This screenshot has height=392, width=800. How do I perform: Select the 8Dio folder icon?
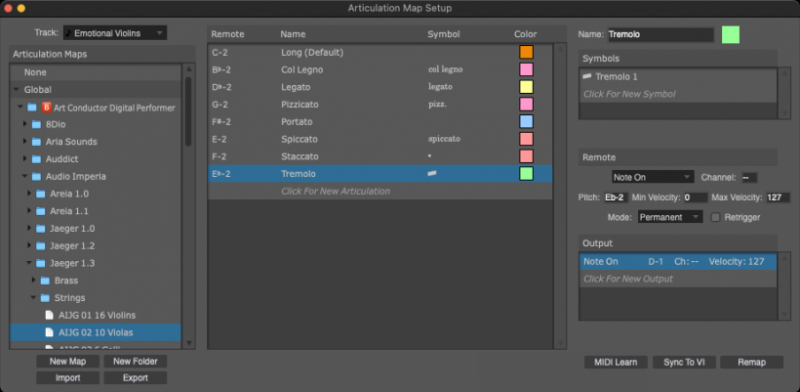36,125
